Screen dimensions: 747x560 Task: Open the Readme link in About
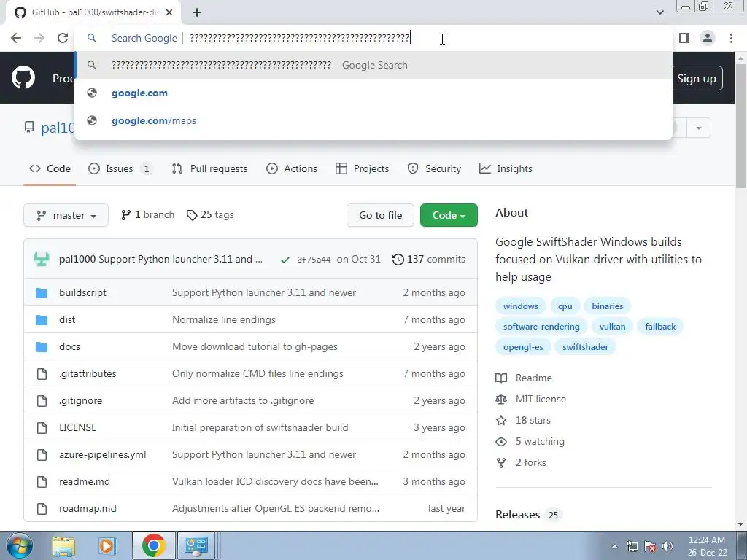[x=524, y=378]
